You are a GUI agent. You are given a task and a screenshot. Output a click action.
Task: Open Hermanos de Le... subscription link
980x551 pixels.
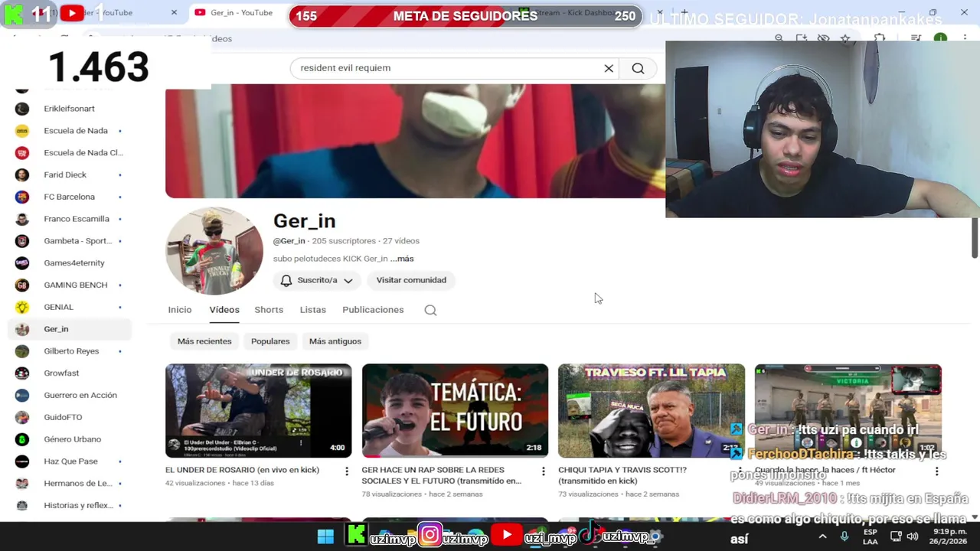pos(78,484)
